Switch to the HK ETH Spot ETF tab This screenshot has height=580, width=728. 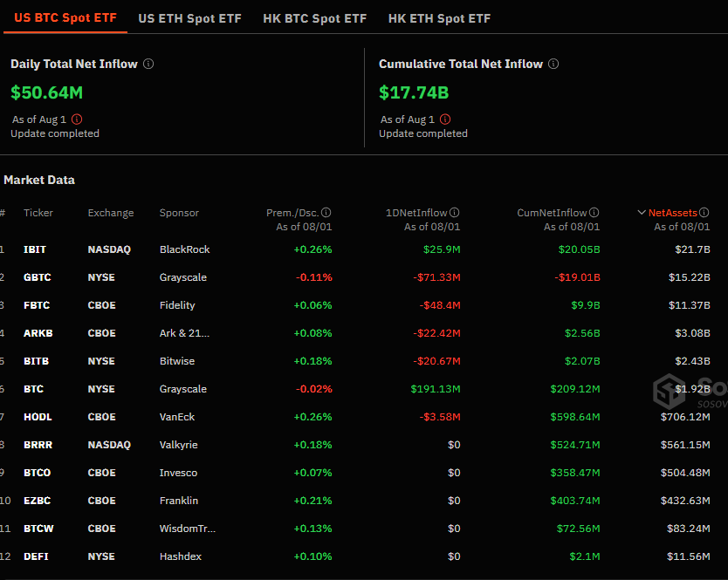tap(439, 17)
